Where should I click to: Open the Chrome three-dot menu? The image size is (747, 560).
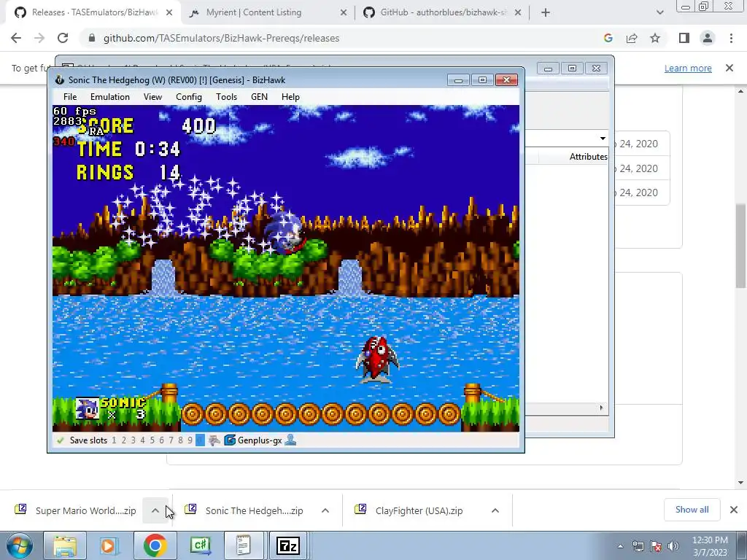[731, 38]
